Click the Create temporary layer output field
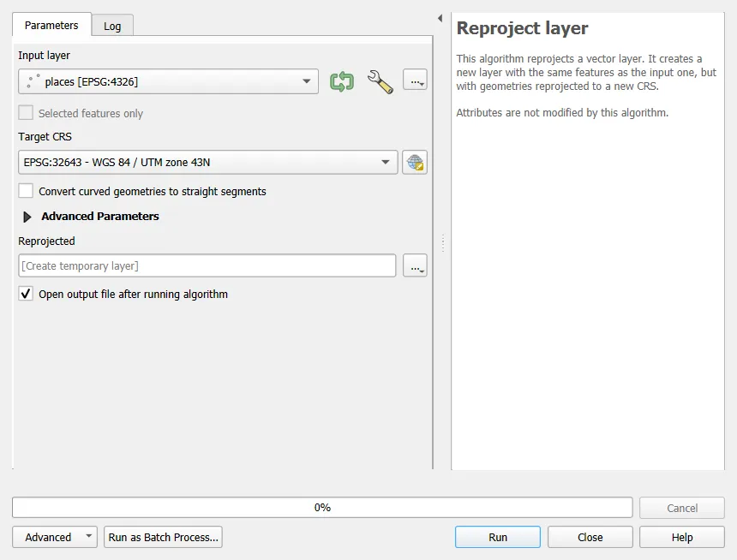 pos(207,266)
